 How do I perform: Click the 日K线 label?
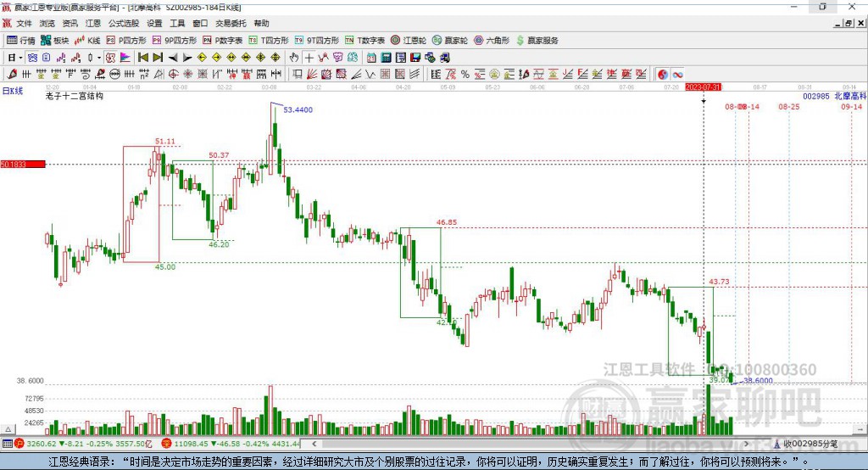[x=13, y=91]
